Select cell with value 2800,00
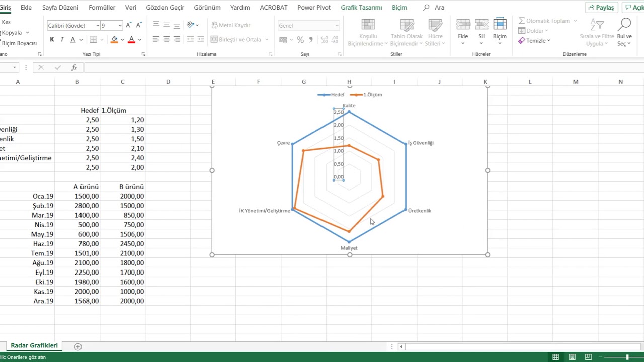Image resolution: width=644 pixels, height=362 pixels. (x=77, y=206)
